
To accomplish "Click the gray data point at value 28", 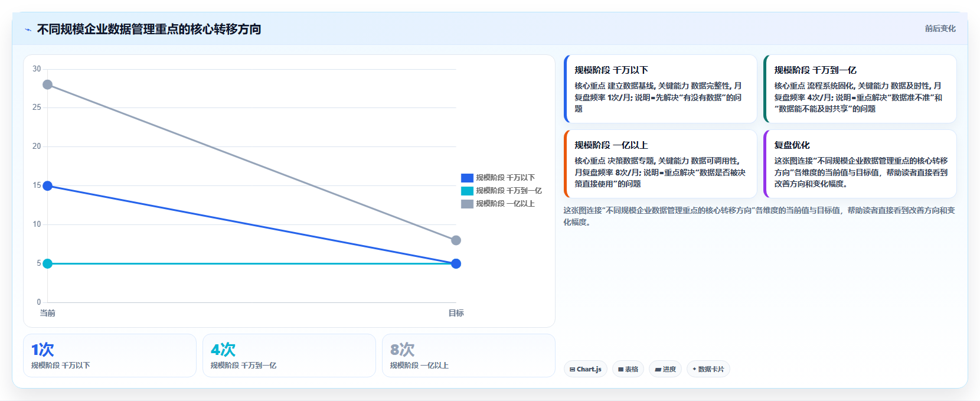I will [48, 84].
